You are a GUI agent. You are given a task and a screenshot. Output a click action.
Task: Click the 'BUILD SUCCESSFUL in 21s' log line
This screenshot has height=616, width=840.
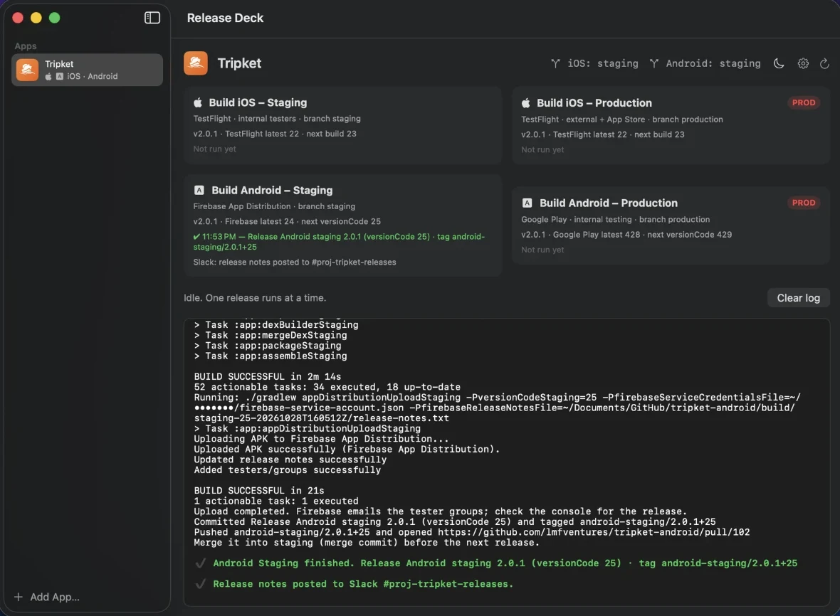(x=258, y=490)
